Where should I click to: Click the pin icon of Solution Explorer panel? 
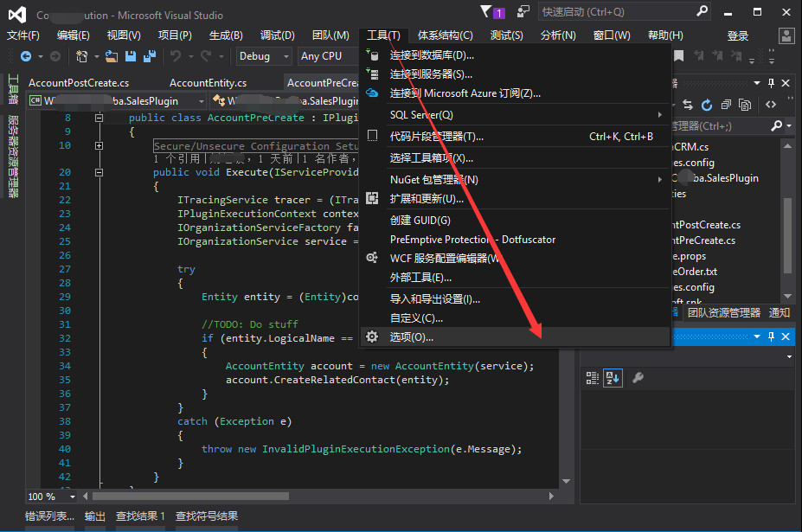pos(772,83)
